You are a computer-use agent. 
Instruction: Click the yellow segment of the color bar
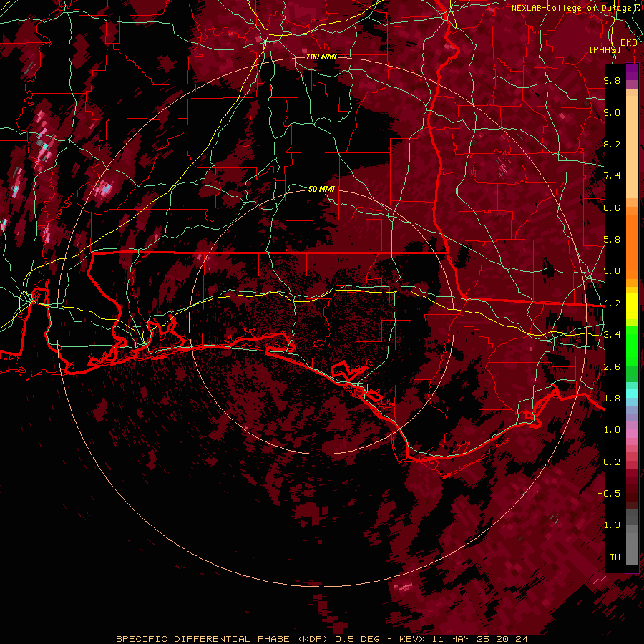pyautogui.click(x=632, y=306)
